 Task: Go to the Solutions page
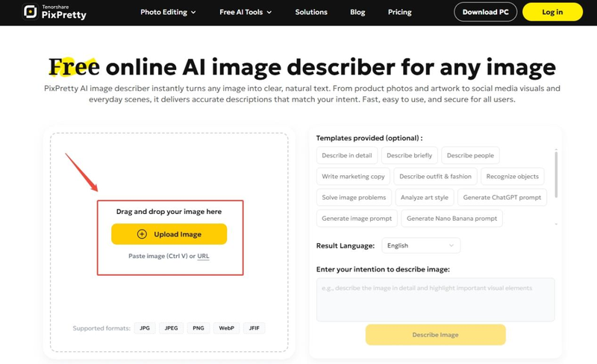[311, 12]
